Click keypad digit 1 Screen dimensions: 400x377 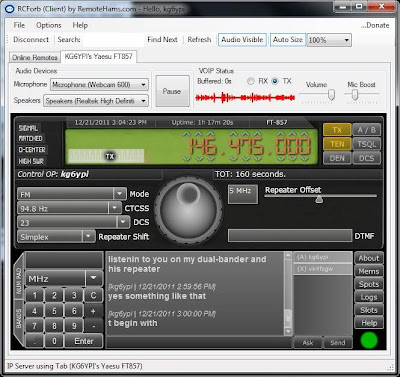(35, 295)
